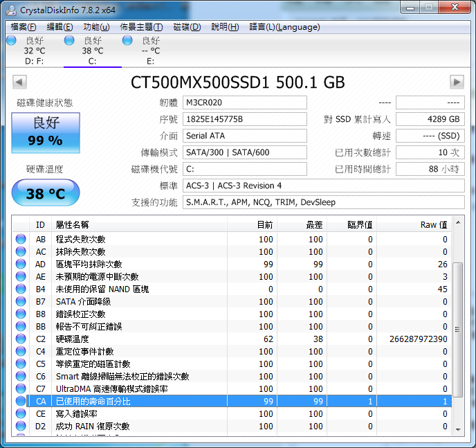Click status orb of attribute C6 row

(21, 376)
